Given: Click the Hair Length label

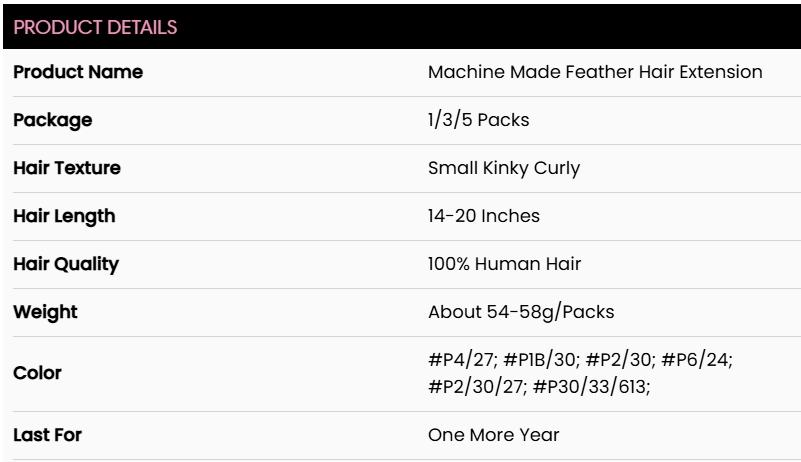Looking at the screenshot, I should 65,216.
